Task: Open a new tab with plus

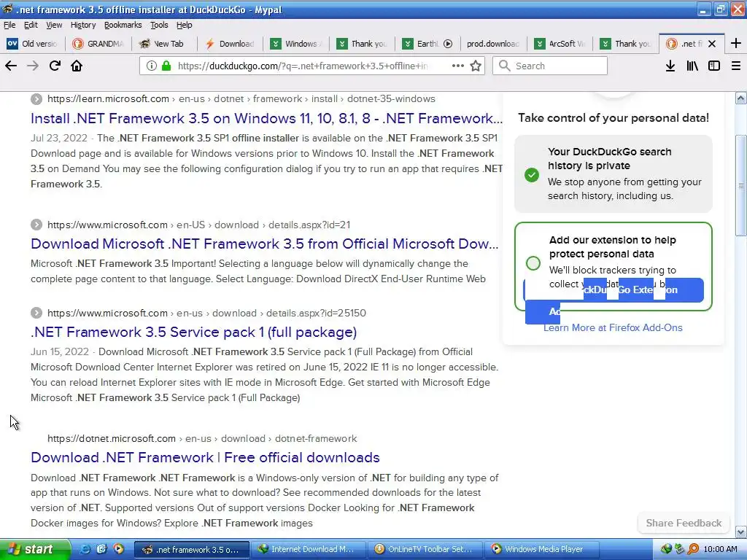Action: tap(735, 43)
